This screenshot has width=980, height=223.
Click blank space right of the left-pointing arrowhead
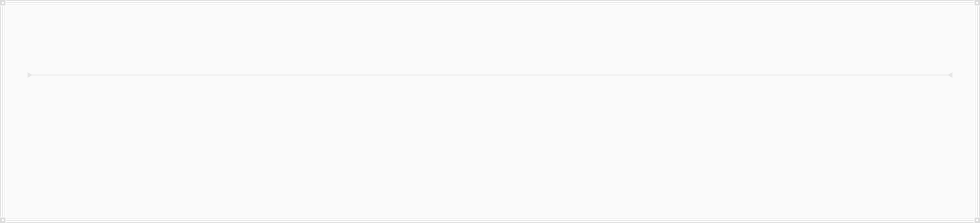tap(964, 75)
